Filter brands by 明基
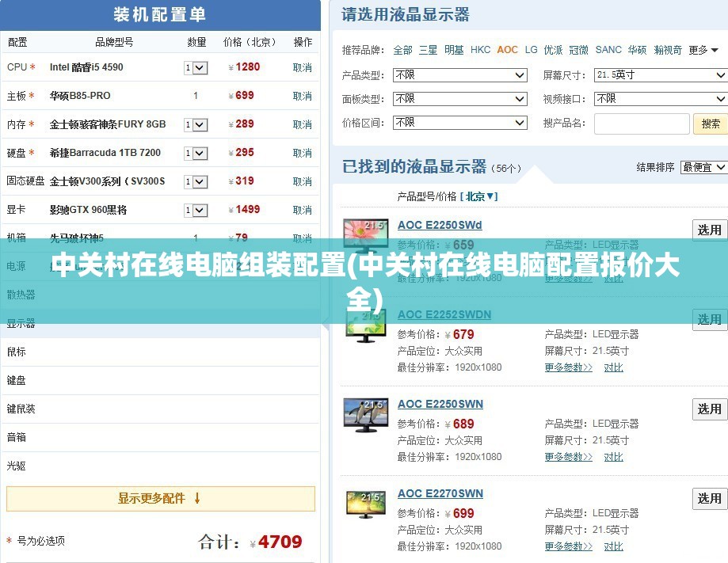Screen dimensions: 728x563 click(x=454, y=50)
